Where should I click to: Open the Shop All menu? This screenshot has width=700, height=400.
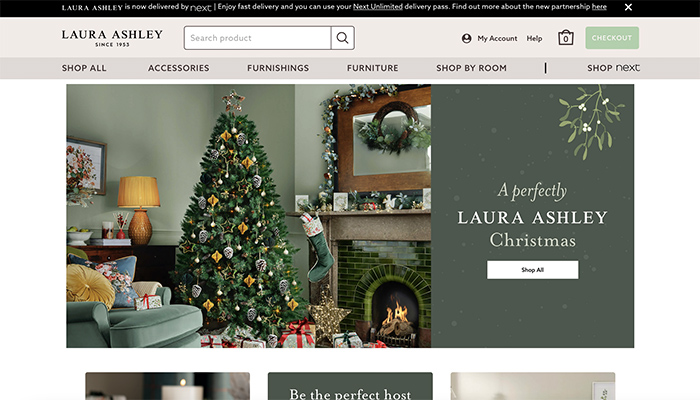(84, 68)
